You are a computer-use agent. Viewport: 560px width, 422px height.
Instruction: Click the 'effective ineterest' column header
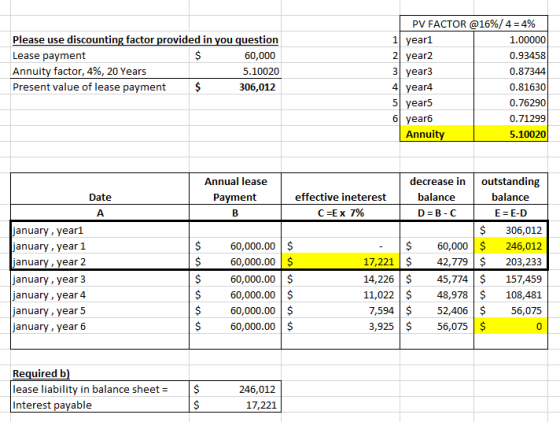click(341, 189)
